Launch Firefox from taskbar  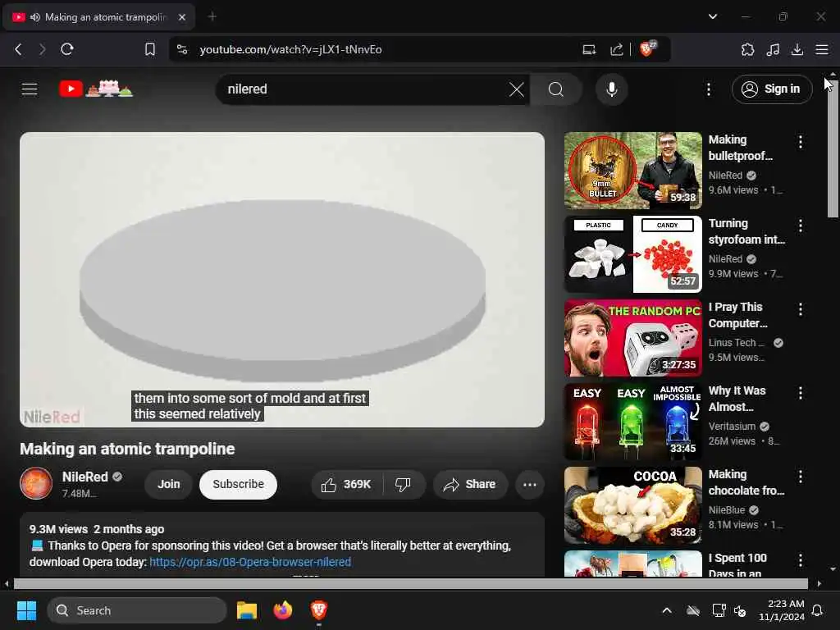tap(283, 610)
